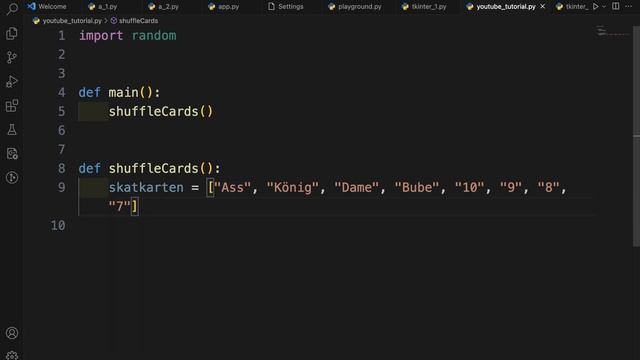This screenshot has width=640, height=360.
Task: Click the "Dame" string
Action: [x=356, y=187]
